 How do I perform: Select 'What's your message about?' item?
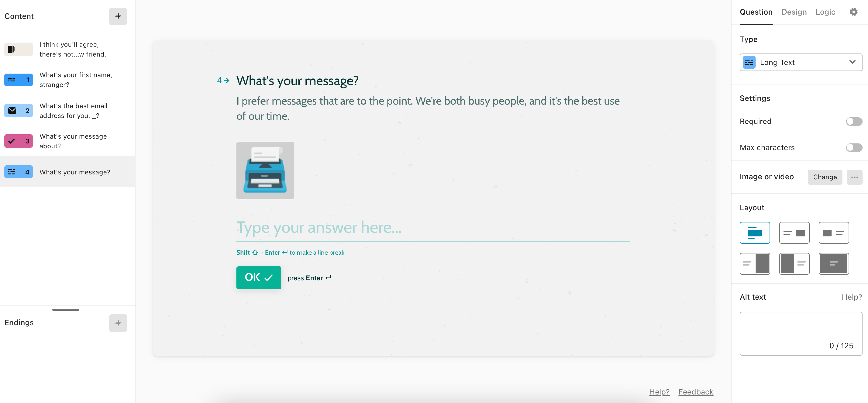67,141
